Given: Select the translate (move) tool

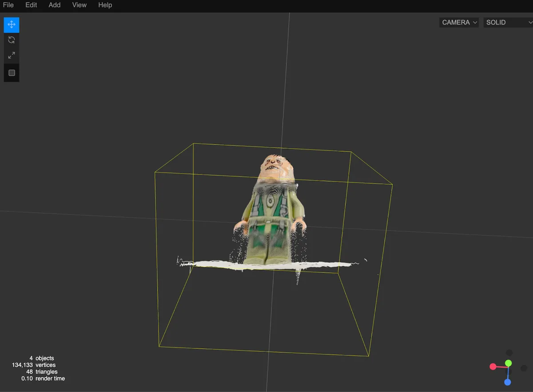Looking at the screenshot, I should pos(12,25).
